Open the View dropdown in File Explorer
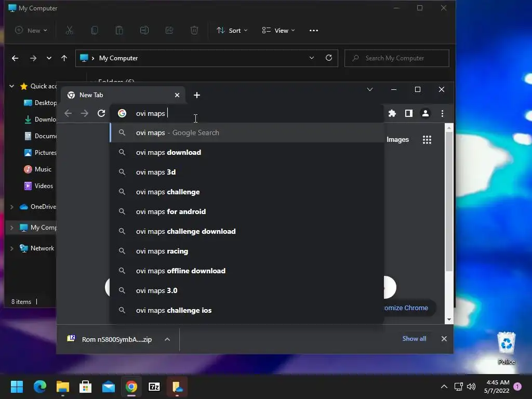 point(278,30)
